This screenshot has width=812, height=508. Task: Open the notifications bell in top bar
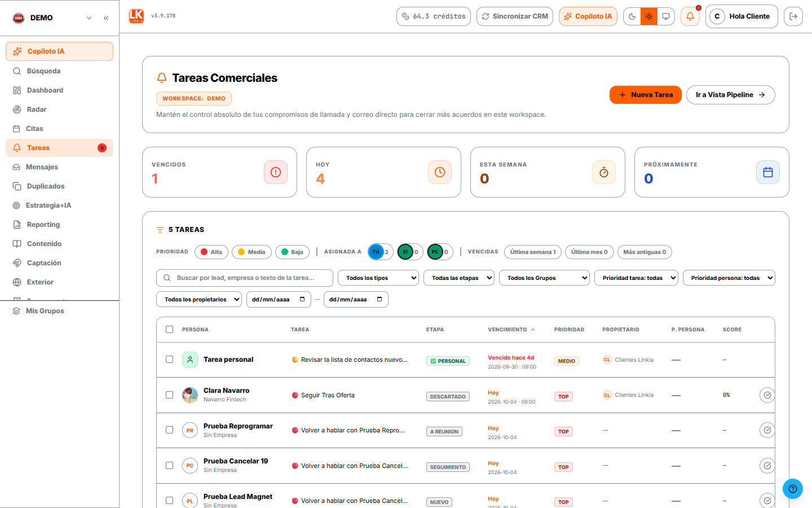coord(690,16)
